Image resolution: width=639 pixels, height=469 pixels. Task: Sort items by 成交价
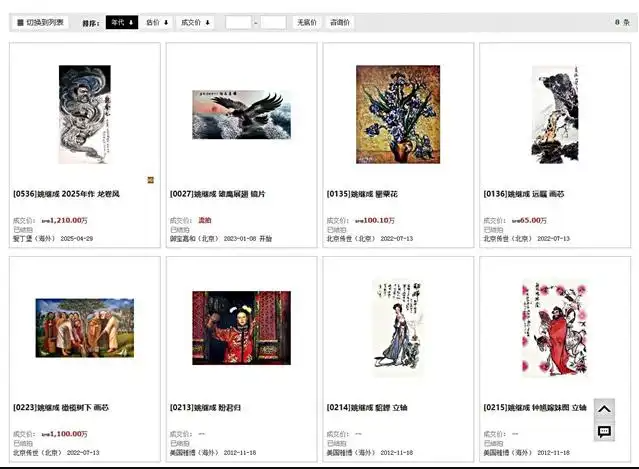(x=195, y=22)
